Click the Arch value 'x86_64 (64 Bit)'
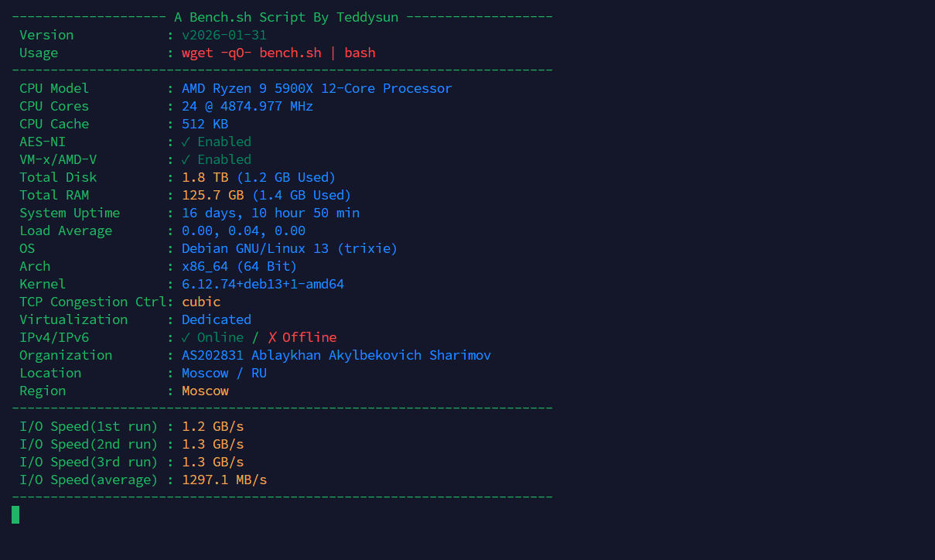This screenshot has width=935, height=560. coord(240,266)
